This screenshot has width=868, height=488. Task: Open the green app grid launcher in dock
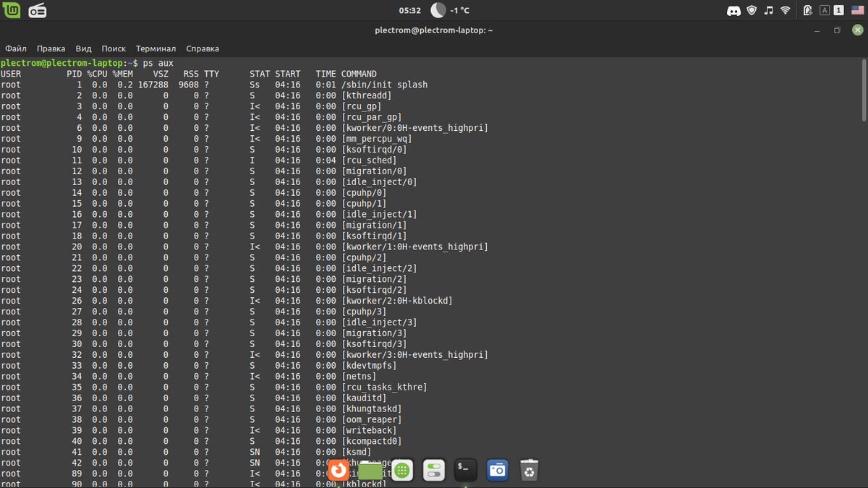[x=403, y=471]
